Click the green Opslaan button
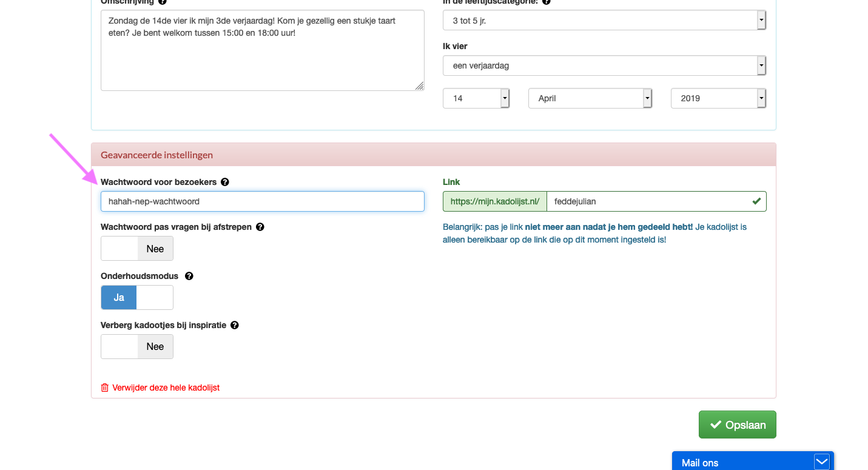Viewport: 868px width, 470px height. click(x=737, y=425)
